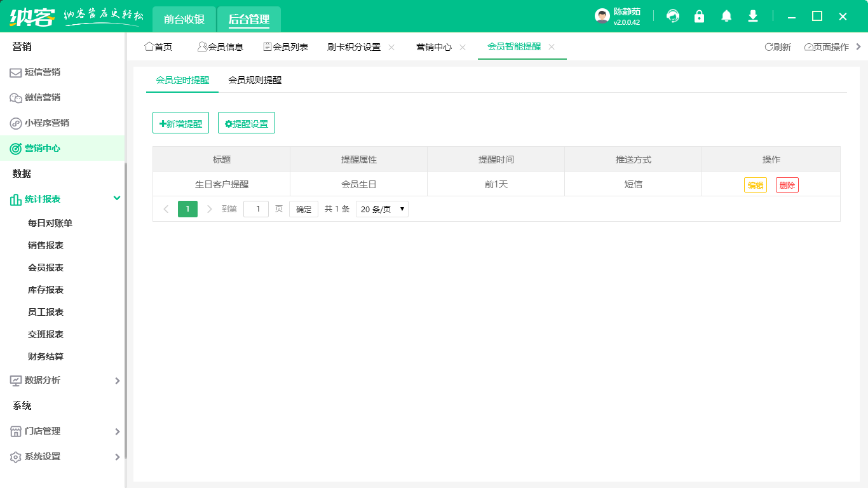Collapse the 统计报表 section chevron

click(117, 198)
